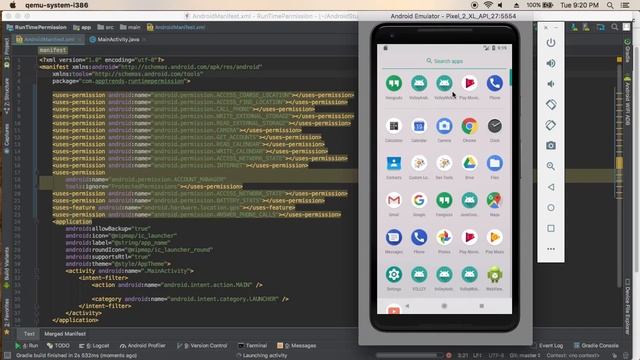Screen dimensions: 640x360
Task: Open the Apple menu
Action: click(x=13, y=5)
